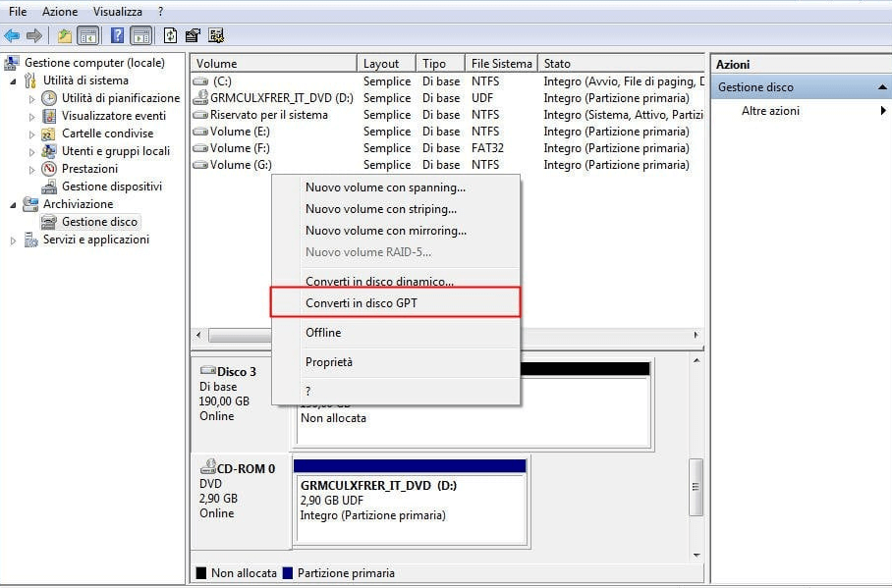Click the Volume (E:) drive icon

point(200,132)
